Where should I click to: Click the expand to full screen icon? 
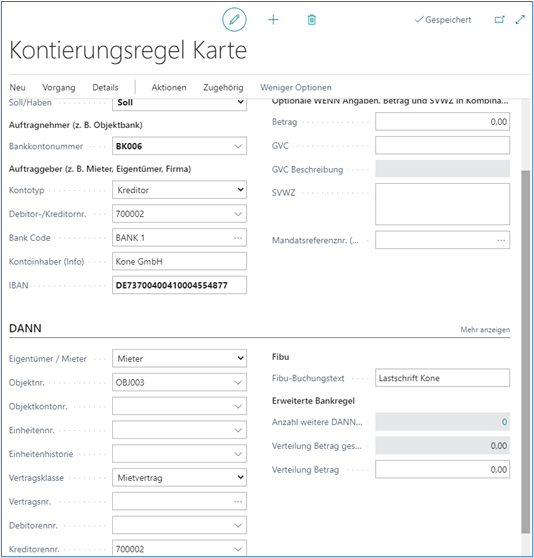(x=520, y=20)
